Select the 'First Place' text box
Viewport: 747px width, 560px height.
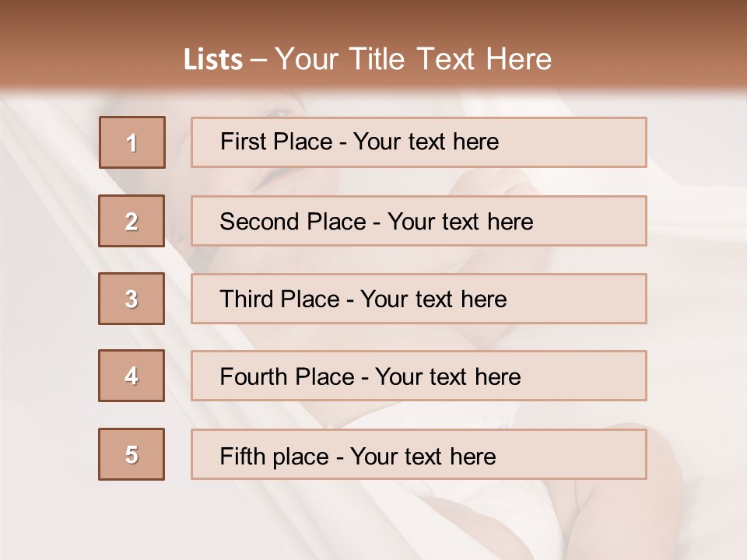pyautogui.click(x=419, y=142)
